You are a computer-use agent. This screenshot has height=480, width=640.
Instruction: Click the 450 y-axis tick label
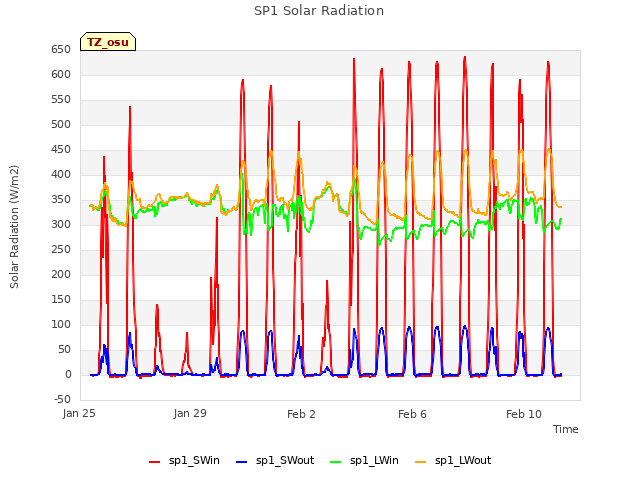click(x=61, y=150)
